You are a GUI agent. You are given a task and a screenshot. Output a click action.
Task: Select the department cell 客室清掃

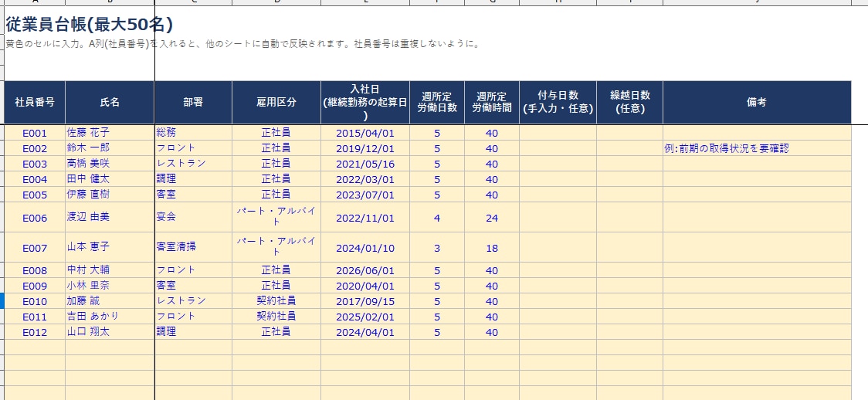tap(193, 248)
